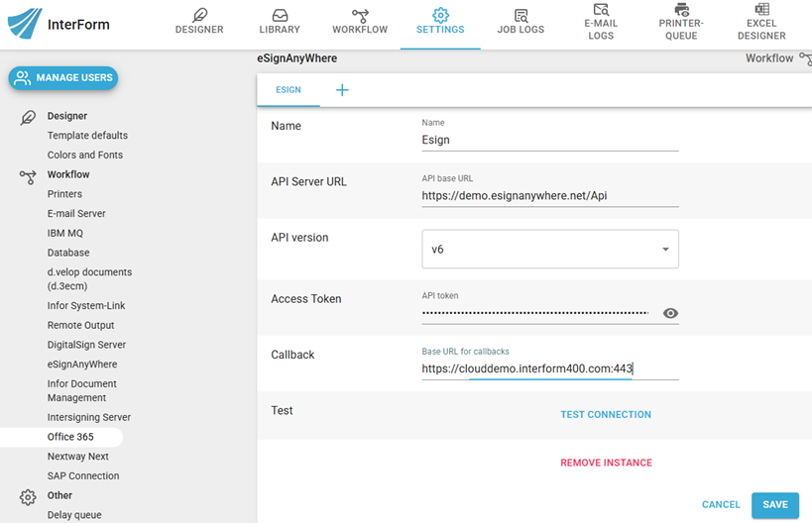
Task: Open Template defaults in sidebar
Action: [87, 136]
